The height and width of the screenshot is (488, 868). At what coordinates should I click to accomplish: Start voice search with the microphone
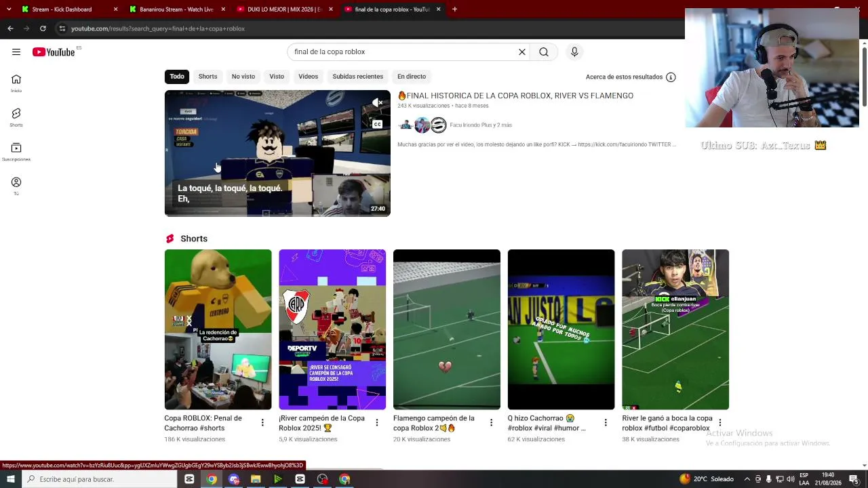pos(574,52)
